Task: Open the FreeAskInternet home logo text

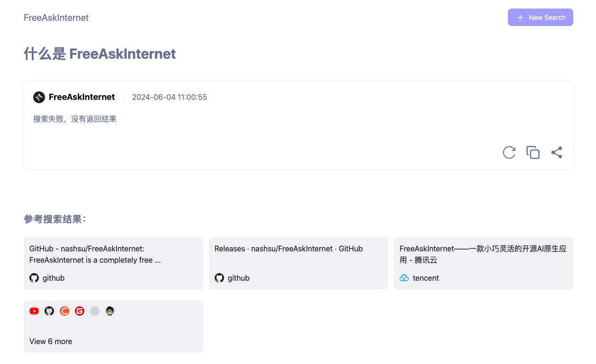Action: 56,18
